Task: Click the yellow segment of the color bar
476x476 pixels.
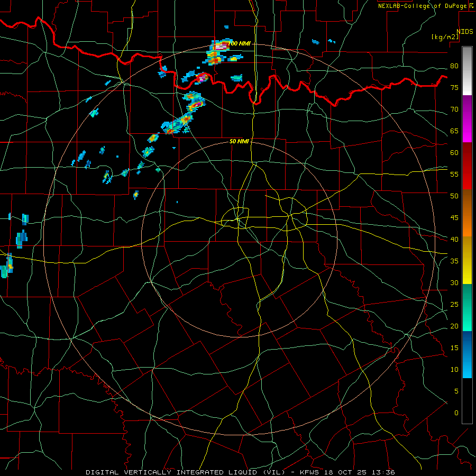Action: point(467,260)
